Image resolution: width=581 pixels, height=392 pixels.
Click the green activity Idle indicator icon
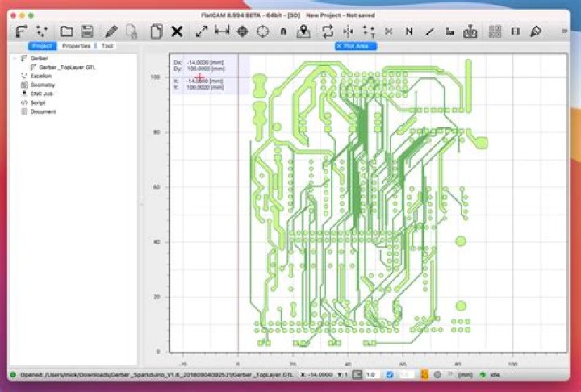pos(483,375)
